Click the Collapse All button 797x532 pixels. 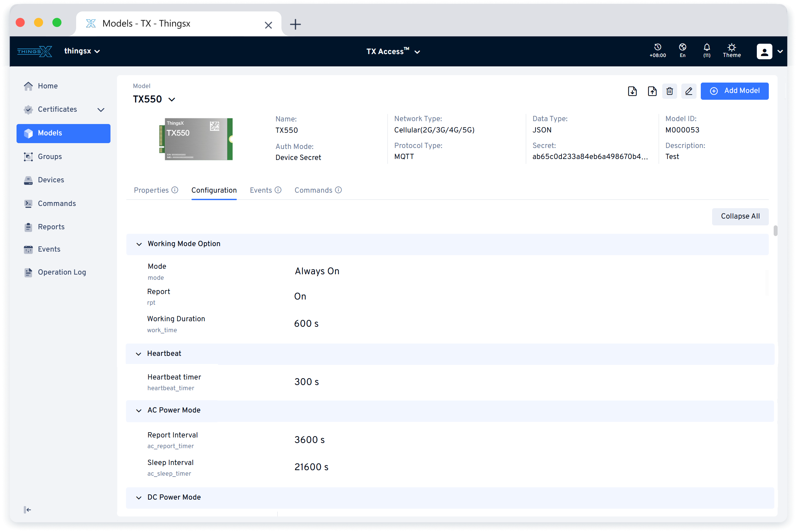[x=740, y=216]
